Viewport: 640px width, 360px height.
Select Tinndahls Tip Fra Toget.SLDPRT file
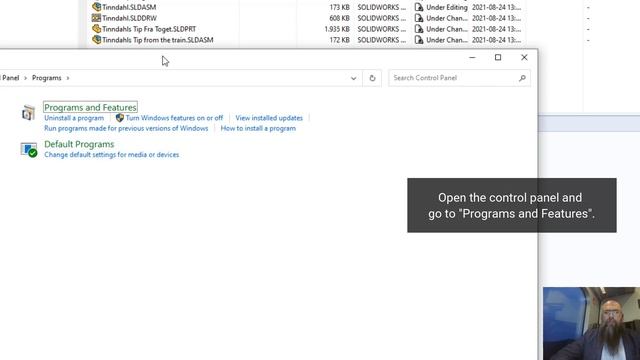click(x=149, y=29)
